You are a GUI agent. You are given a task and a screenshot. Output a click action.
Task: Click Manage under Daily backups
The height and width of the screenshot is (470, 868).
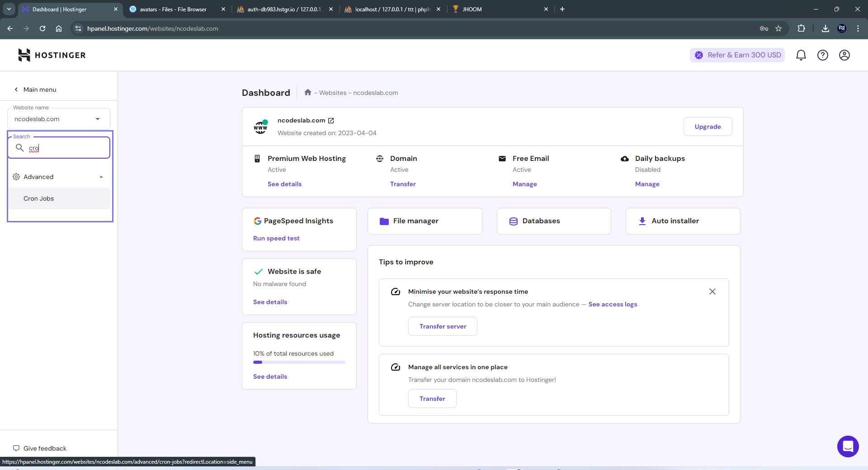(x=647, y=184)
